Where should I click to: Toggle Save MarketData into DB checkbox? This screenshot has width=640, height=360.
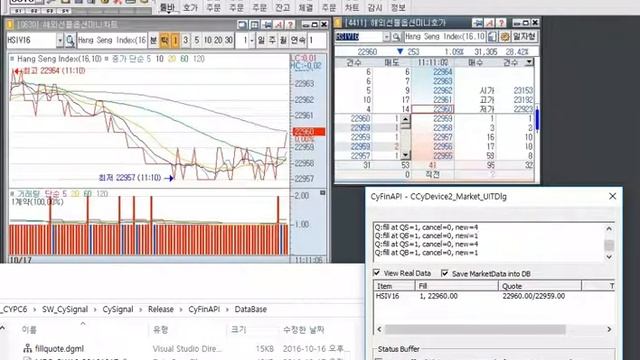[x=445, y=273]
